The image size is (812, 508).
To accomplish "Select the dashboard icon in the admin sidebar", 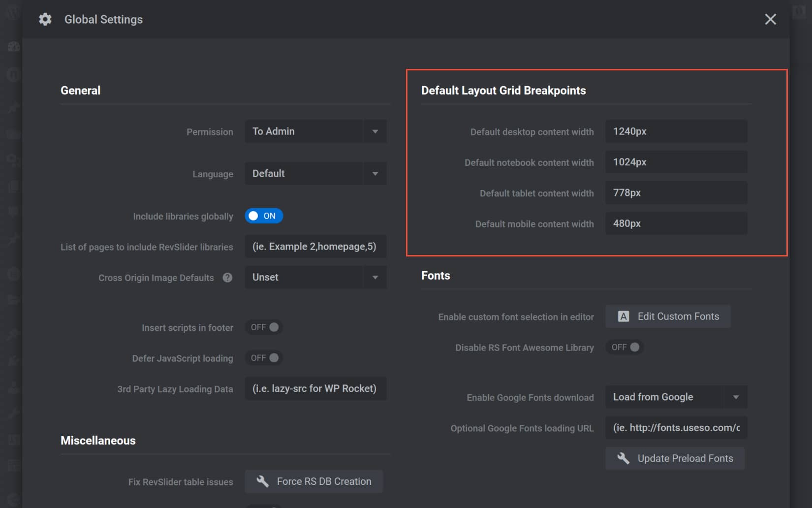I will pos(13,46).
